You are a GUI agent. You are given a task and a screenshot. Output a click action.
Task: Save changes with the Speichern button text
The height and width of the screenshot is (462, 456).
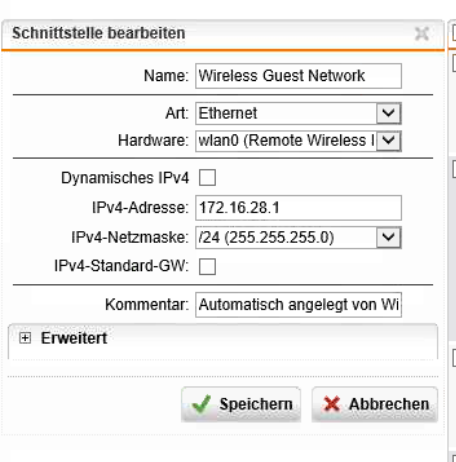[256, 404]
